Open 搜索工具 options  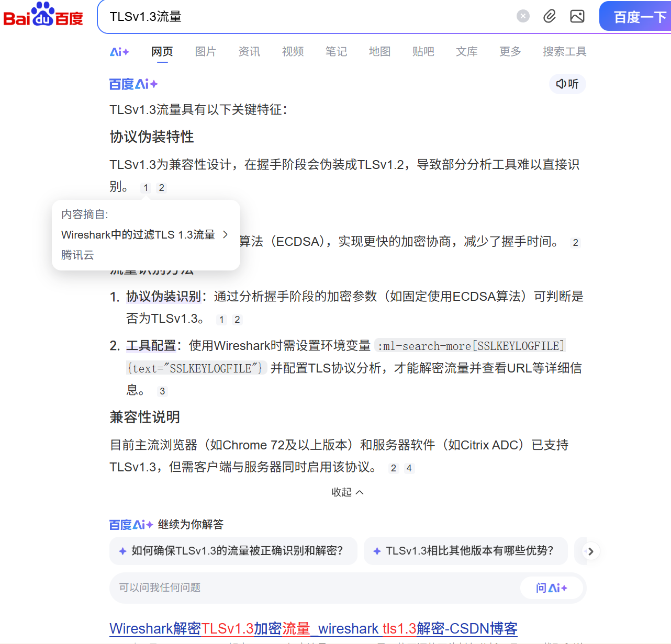[x=565, y=52]
